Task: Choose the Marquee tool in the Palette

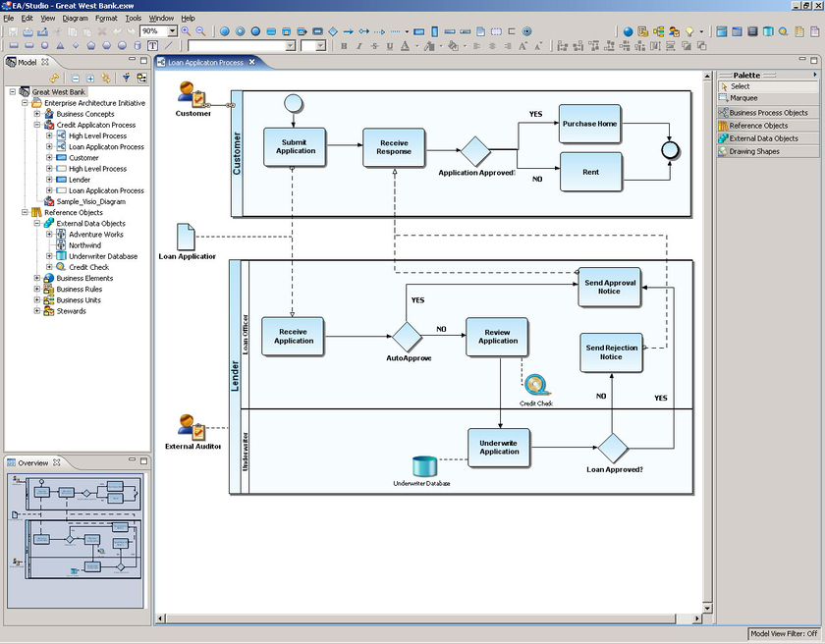Action: click(x=743, y=98)
